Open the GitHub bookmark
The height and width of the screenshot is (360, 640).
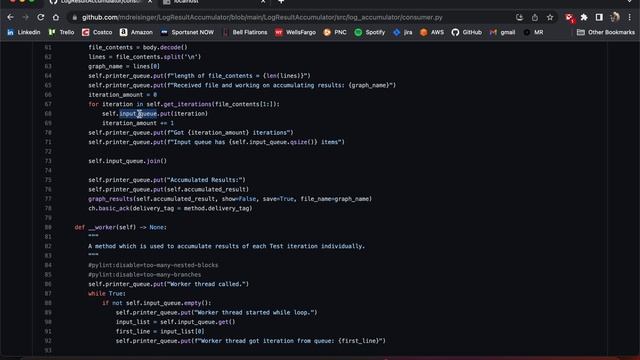coord(467,32)
